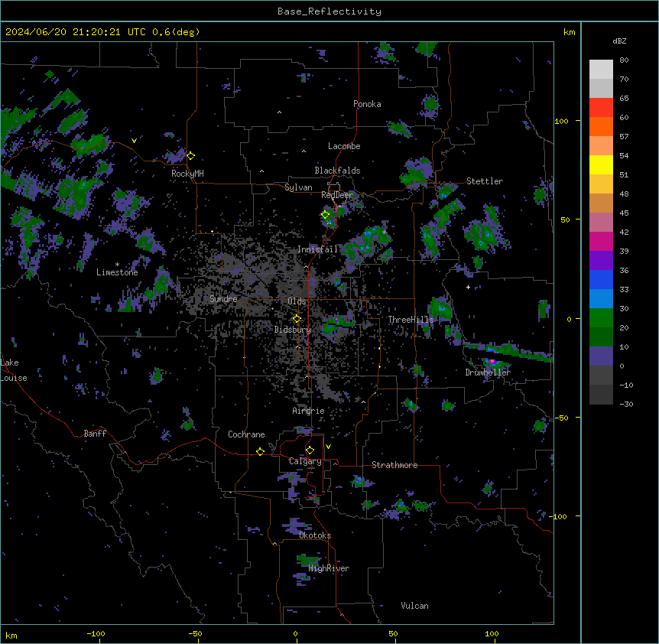The image size is (659, 644).
Task: Click the HighRiver city label
Action: coord(329,568)
